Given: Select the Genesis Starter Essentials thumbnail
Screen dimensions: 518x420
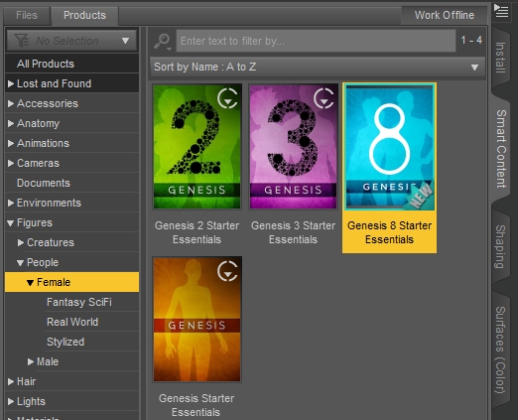Looking at the screenshot, I should tap(196, 320).
